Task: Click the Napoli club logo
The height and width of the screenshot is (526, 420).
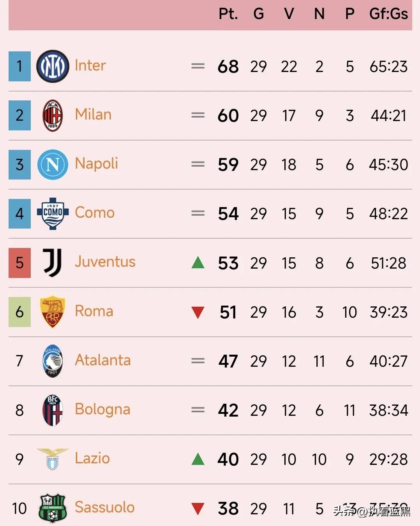Action: point(53,164)
